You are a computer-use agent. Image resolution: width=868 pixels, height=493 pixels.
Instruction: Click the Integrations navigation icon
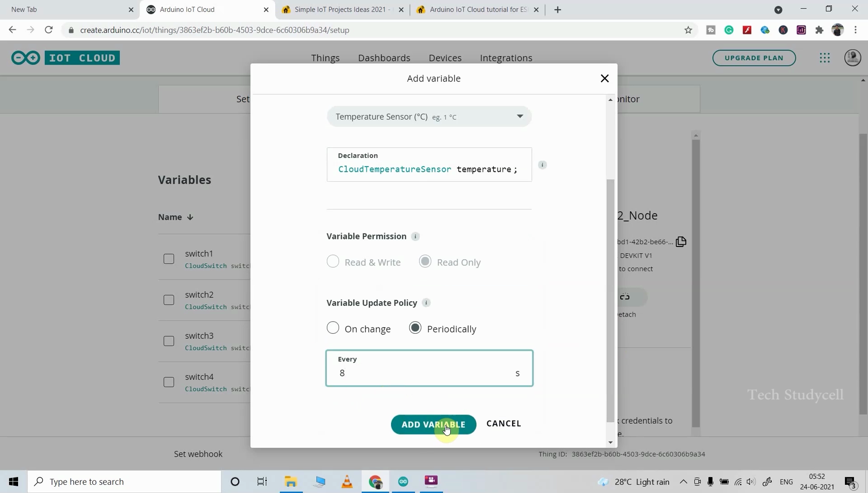tap(506, 57)
